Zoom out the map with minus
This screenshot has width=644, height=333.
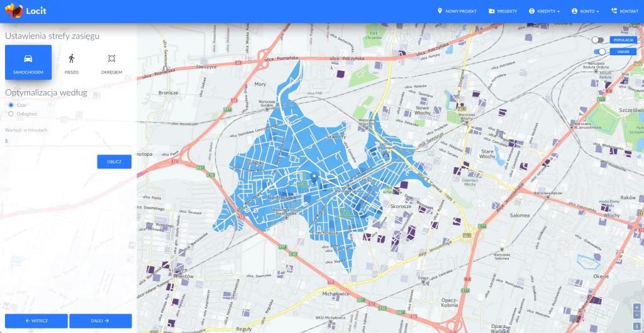636,315
